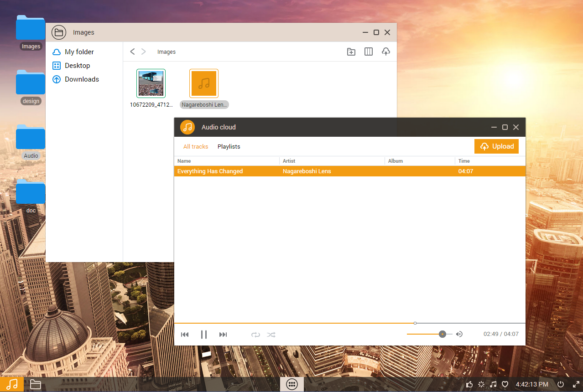Image resolution: width=583 pixels, height=392 pixels.
Task: Click the Images breadcrumb path label
Action: click(167, 52)
